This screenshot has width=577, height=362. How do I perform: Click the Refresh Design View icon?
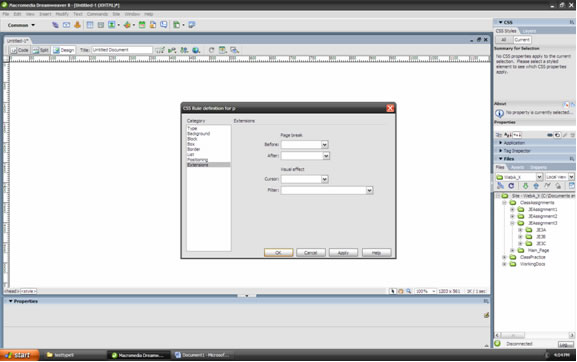pos(211,50)
